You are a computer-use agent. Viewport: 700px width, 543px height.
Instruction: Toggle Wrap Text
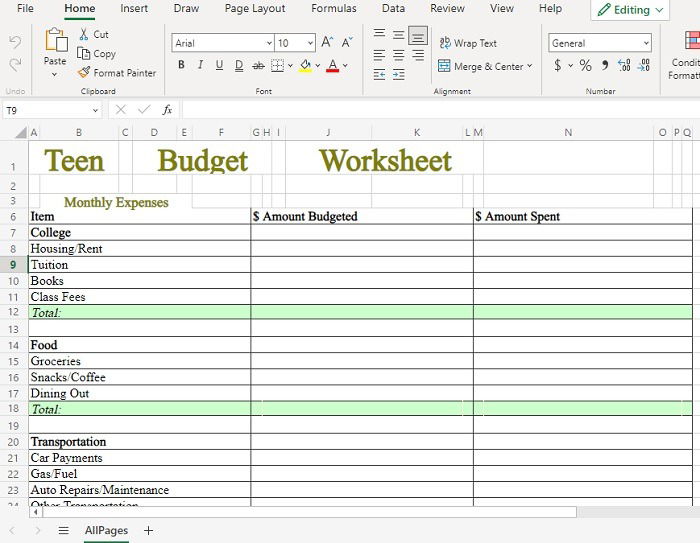point(468,43)
